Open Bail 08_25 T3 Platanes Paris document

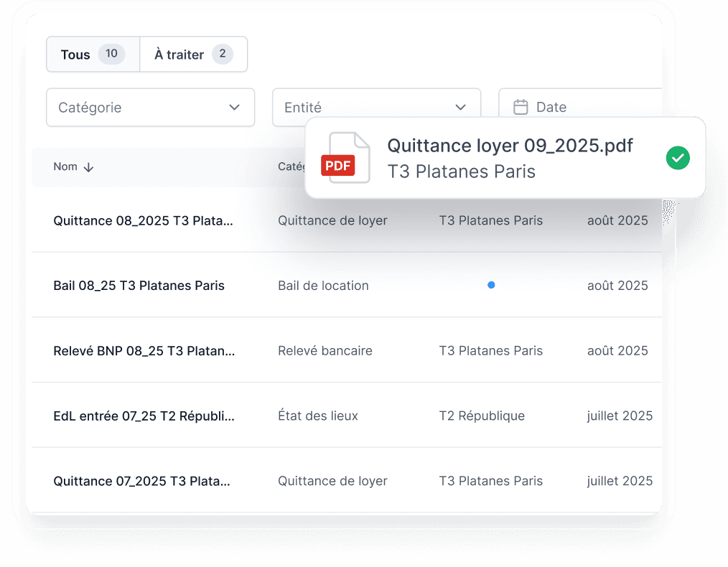pos(139,286)
